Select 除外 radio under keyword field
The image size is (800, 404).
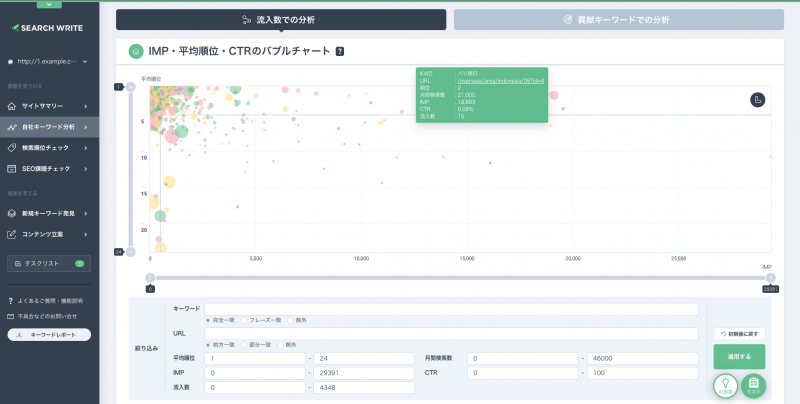[297, 320]
